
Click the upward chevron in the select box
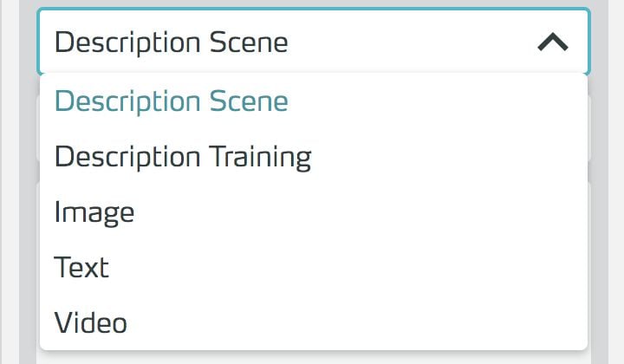(x=552, y=42)
